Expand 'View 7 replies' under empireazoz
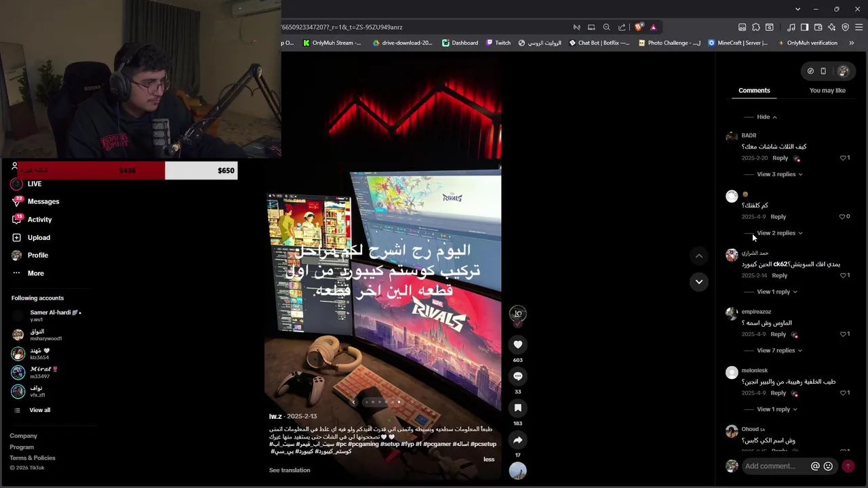Screen dimensions: 868x488 click(779, 350)
